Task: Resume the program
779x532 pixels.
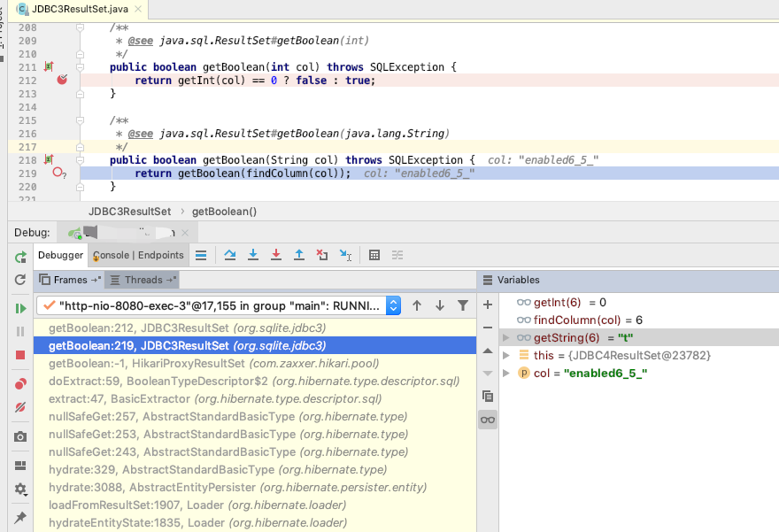Action: [20, 308]
